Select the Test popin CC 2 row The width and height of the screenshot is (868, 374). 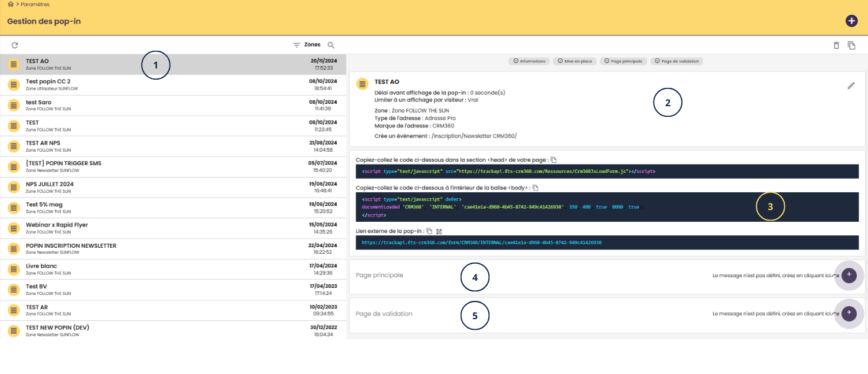pyautogui.click(x=173, y=85)
